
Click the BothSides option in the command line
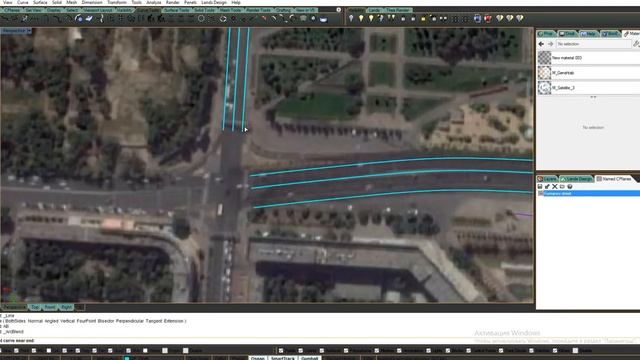coord(14,321)
